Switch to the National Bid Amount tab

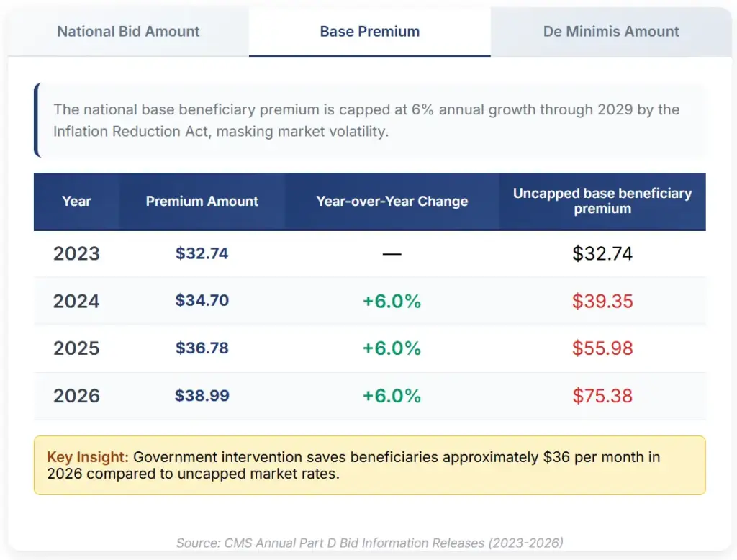coord(127,32)
